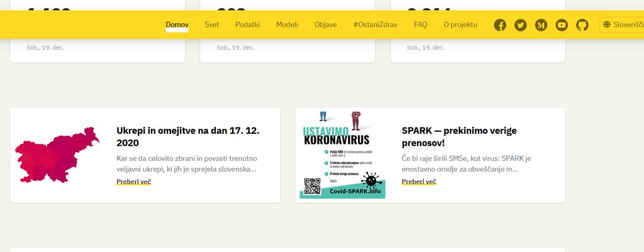Open the Twitter social icon
644x252 pixels.
pos(520,25)
